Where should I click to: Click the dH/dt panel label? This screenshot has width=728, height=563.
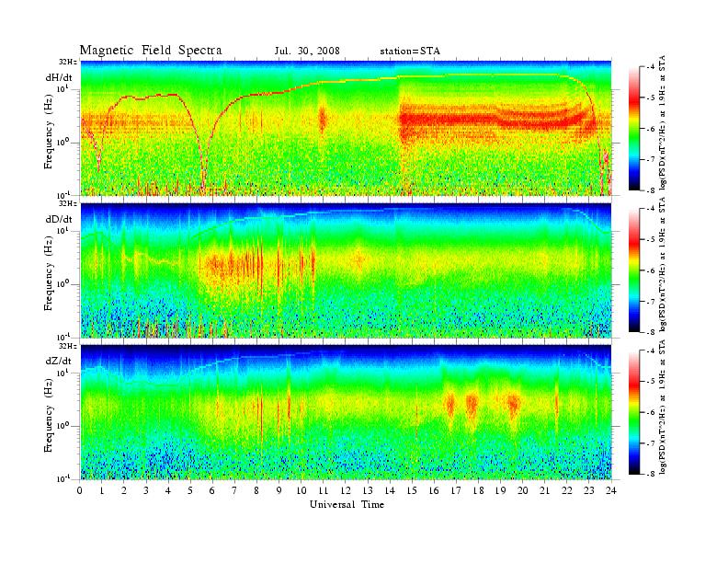pos(59,78)
